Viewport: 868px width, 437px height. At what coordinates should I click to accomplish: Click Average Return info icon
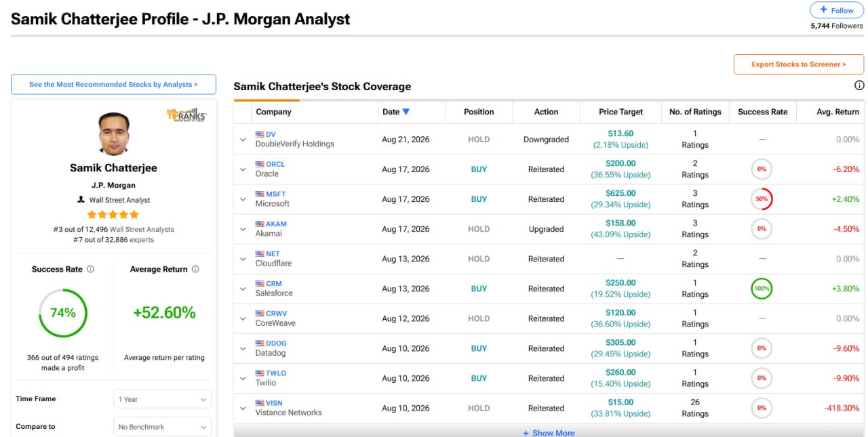195,269
